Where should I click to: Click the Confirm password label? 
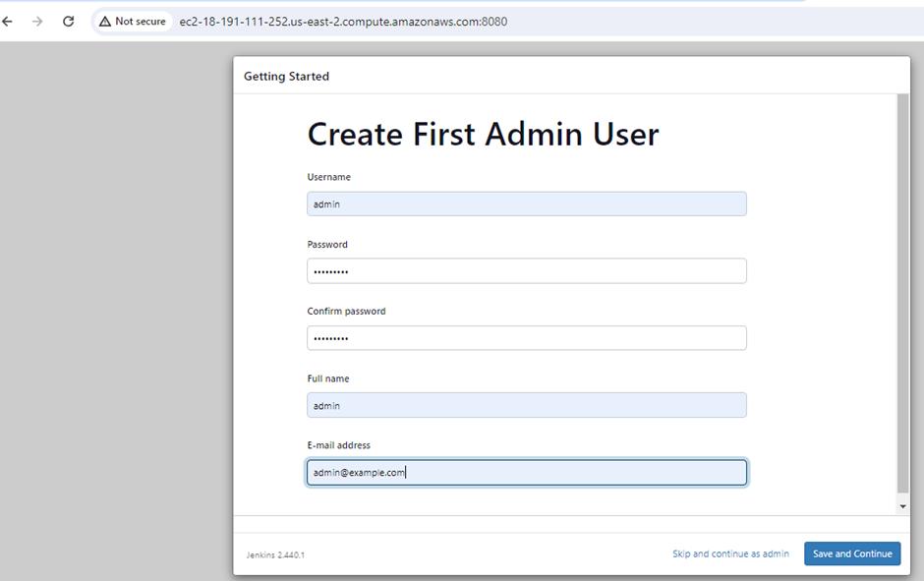point(346,311)
